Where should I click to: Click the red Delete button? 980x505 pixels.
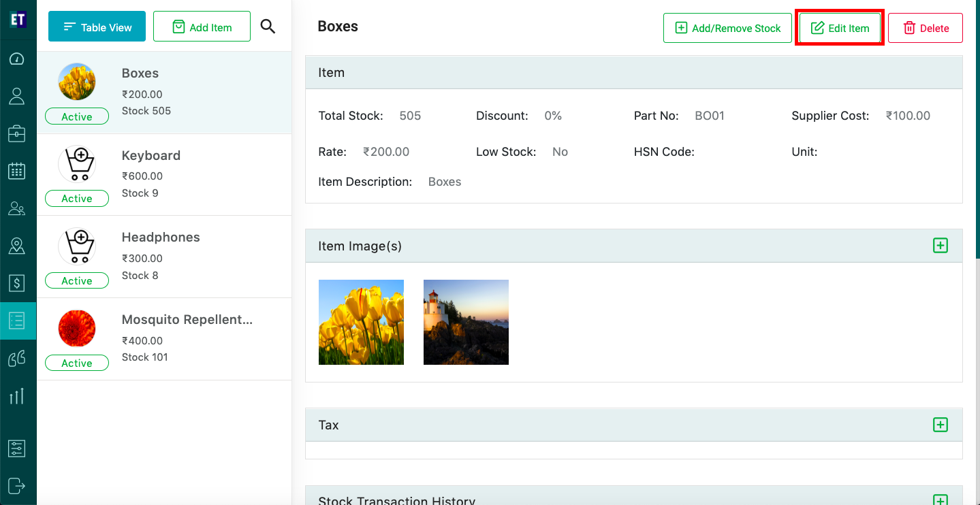point(926,28)
